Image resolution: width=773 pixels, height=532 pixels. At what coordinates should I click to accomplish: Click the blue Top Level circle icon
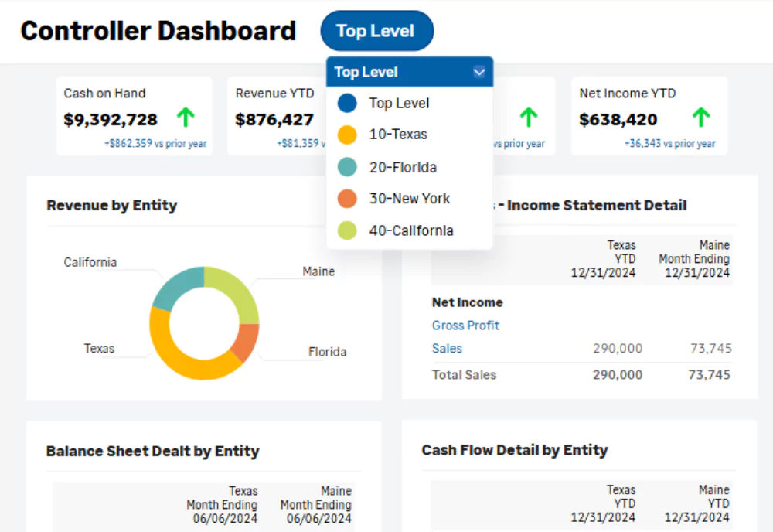347,103
